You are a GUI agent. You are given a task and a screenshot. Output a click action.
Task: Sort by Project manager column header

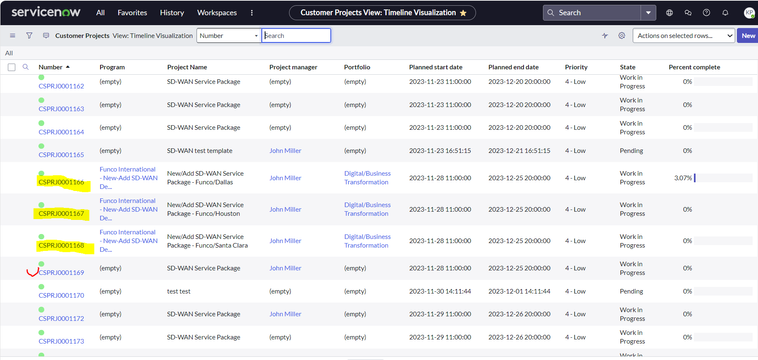pos(293,67)
